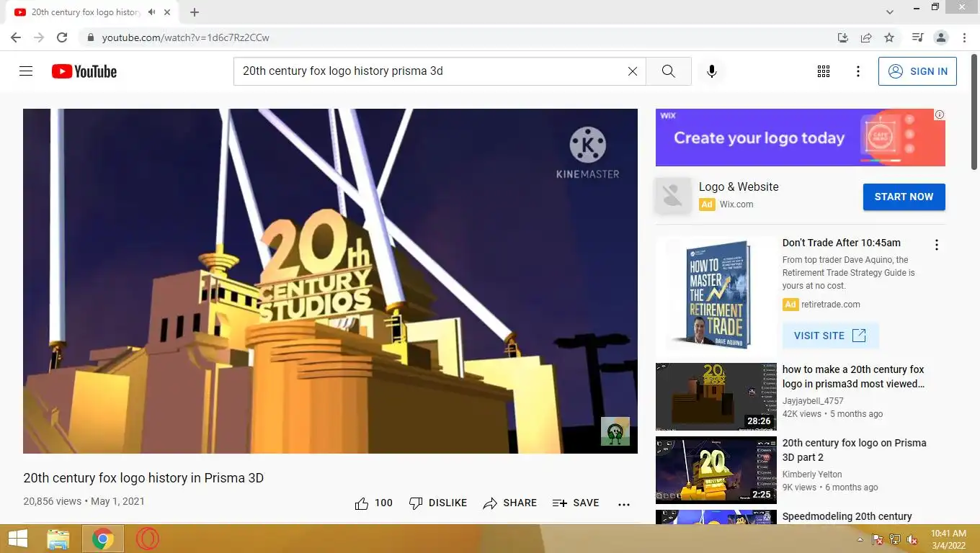Click the Kimberly Yelton channel name

click(x=812, y=475)
